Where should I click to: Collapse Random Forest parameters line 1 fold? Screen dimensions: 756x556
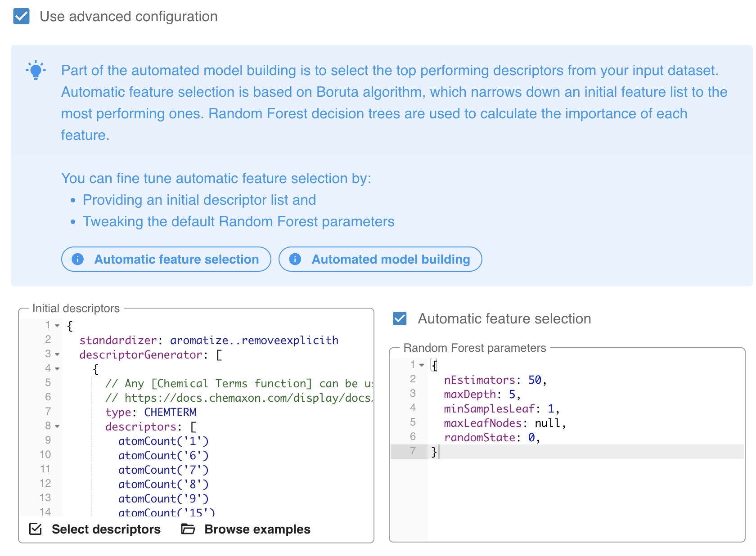tap(422, 365)
